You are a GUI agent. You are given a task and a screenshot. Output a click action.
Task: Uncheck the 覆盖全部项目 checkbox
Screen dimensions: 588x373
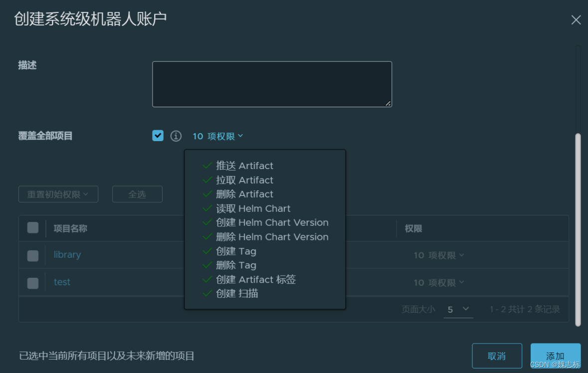(x=158, y=135)
